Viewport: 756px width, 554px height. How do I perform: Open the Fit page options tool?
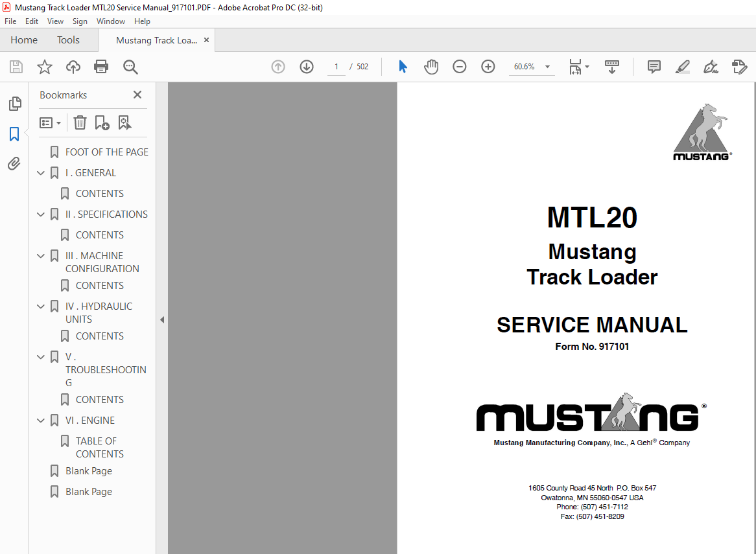coord(575,67)
